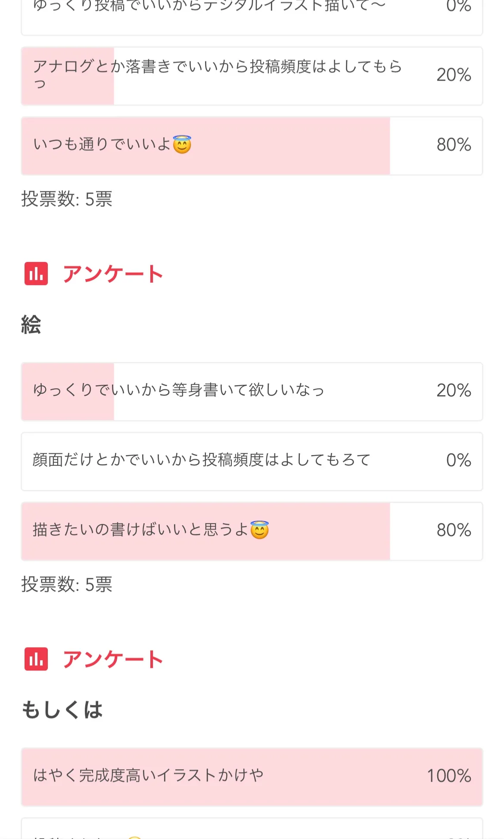Click the bar chart icon above the 絵 poll
The height and width of the screenshot is (839, 504).
click(x=36, y=274)
